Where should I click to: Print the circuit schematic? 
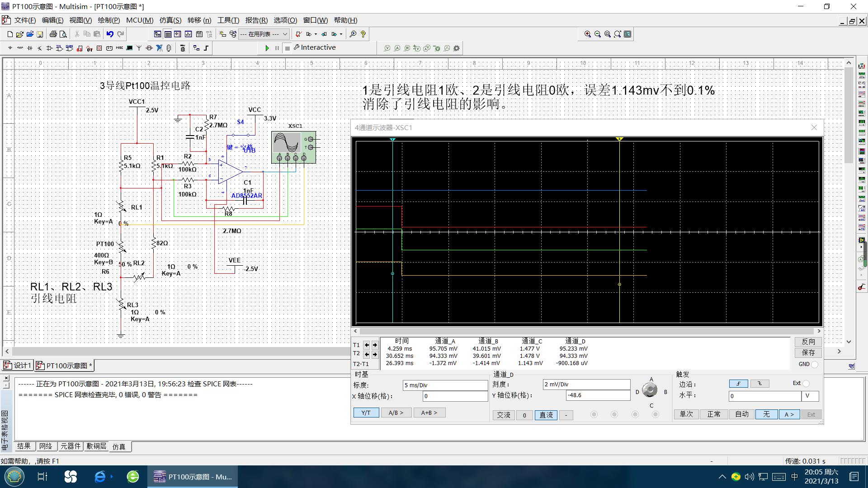point(53,34)
